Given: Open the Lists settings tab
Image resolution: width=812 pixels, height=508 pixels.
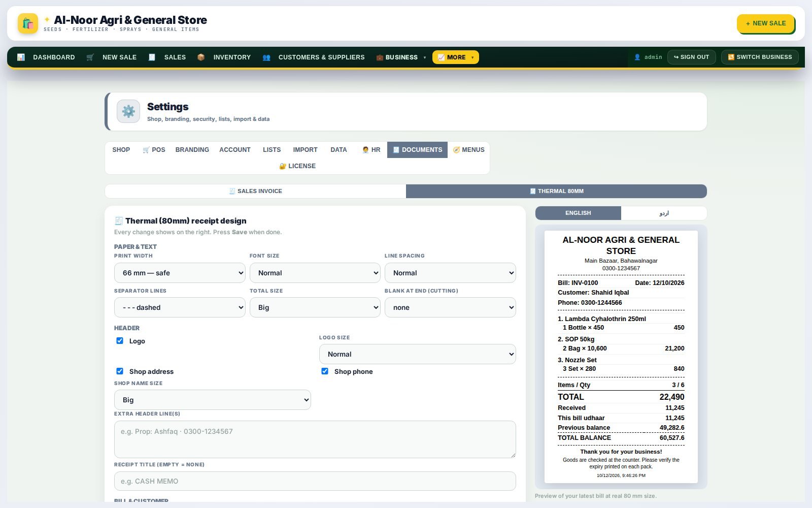Looking at the screenshot, I should tap(272, 150).
